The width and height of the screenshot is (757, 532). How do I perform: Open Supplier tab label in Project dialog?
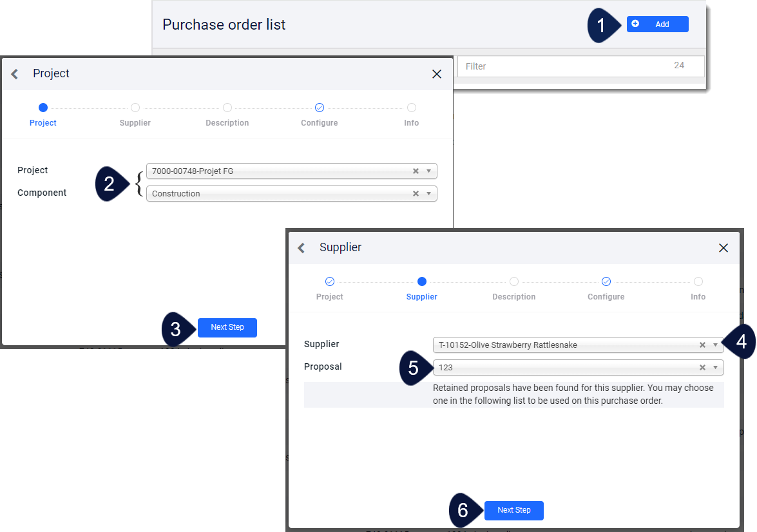pos(135,122)
